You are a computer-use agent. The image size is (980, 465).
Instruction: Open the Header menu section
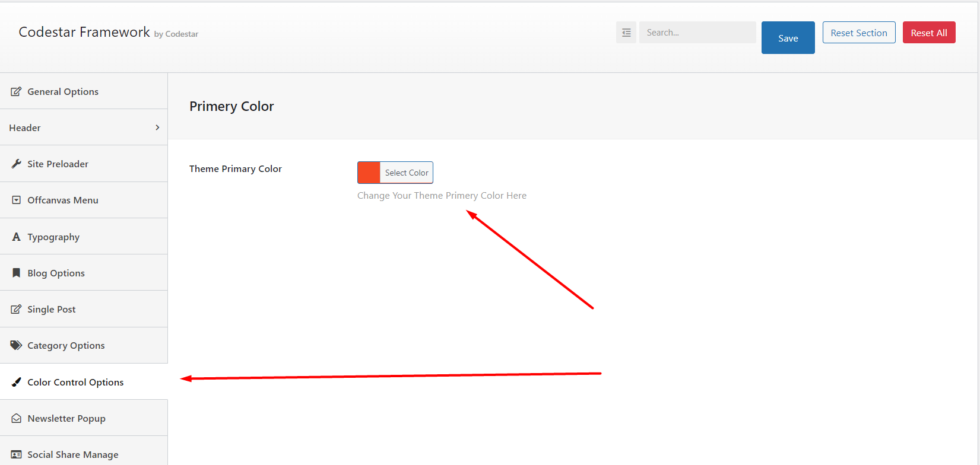point(25,128)
